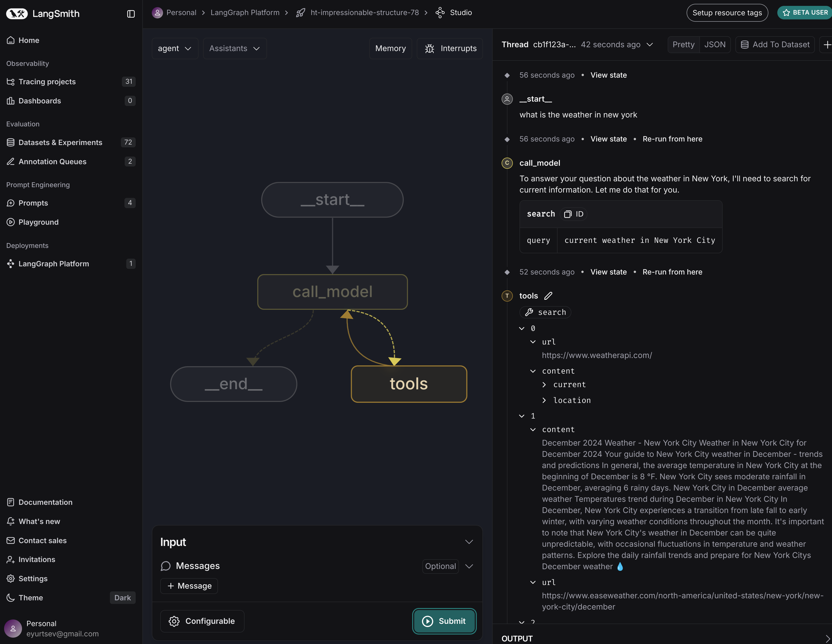832x644 pixels.
Task: Click the call_model step avatar icon
Action: (x=507, y=163)
